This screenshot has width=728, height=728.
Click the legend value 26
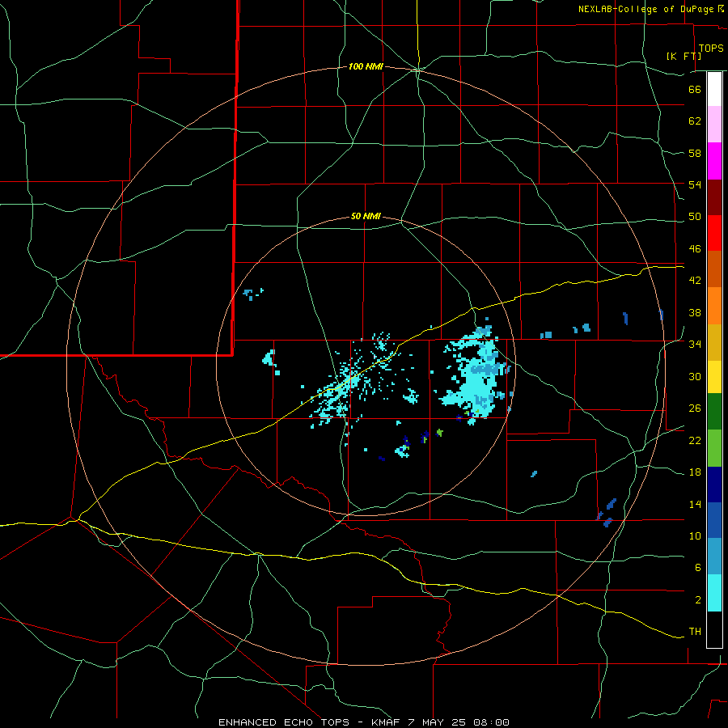click(x=695, y=408)
